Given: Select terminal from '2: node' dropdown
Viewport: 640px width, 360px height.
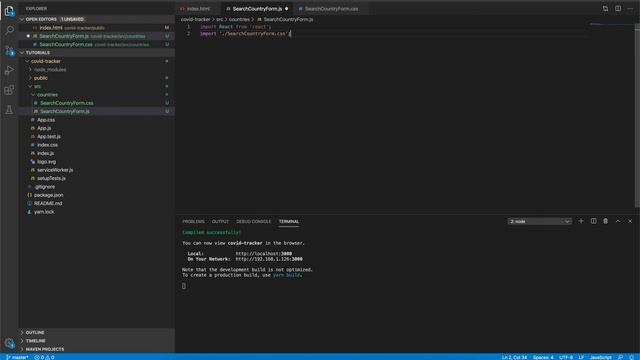Looking at the screenshot, I should [x=540, y=221].
